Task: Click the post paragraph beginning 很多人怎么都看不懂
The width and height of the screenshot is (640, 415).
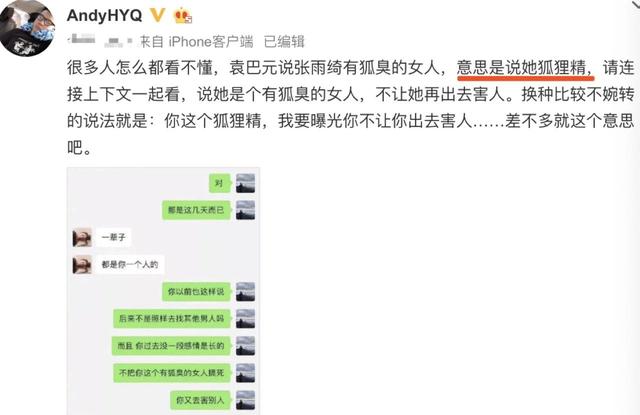Action: point(351,107)
